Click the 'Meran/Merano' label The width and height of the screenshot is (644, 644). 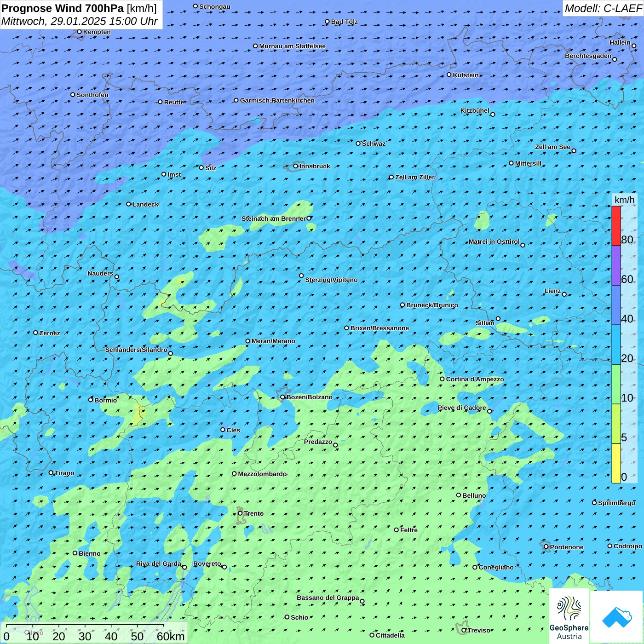(273, 341)
